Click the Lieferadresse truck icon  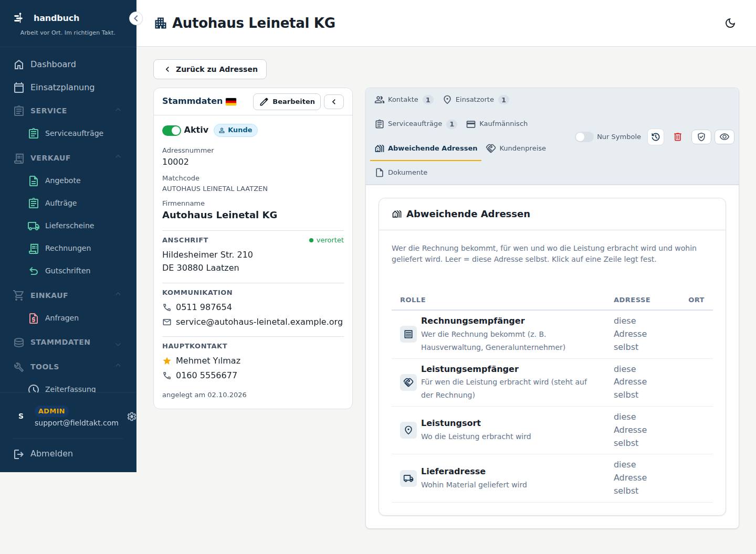408,478
